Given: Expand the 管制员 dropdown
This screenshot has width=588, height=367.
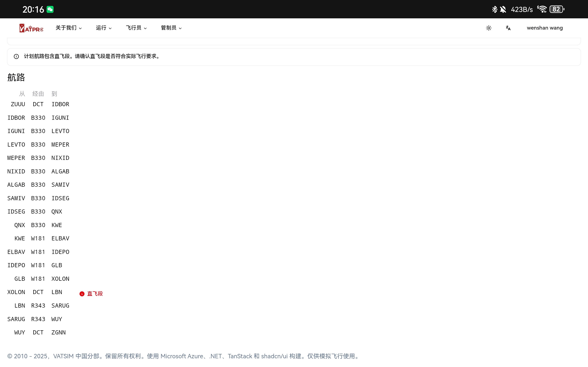Looking at the screenshot, I should coord(171,28).
